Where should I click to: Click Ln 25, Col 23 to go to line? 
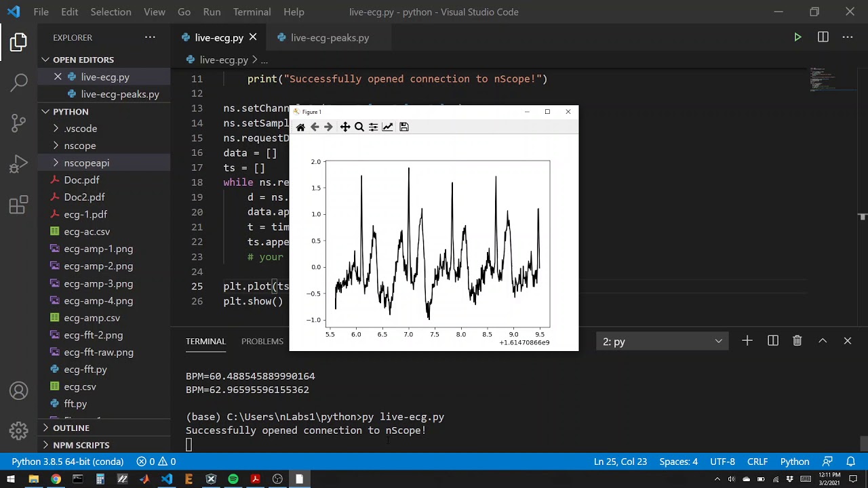(x=620, y=462)
